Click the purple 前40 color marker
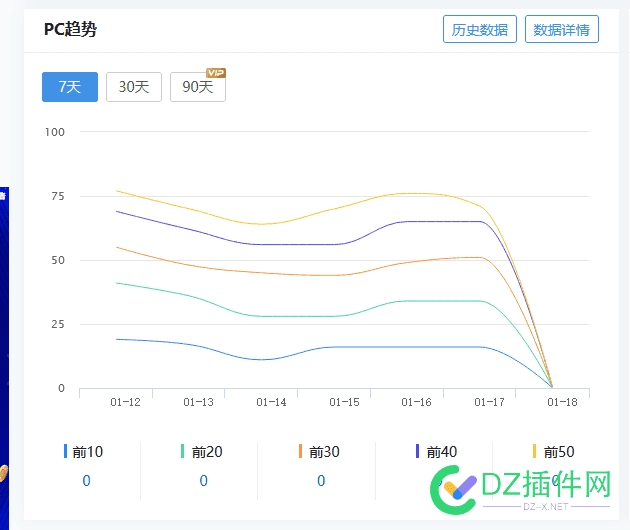 tap(417, 451)
